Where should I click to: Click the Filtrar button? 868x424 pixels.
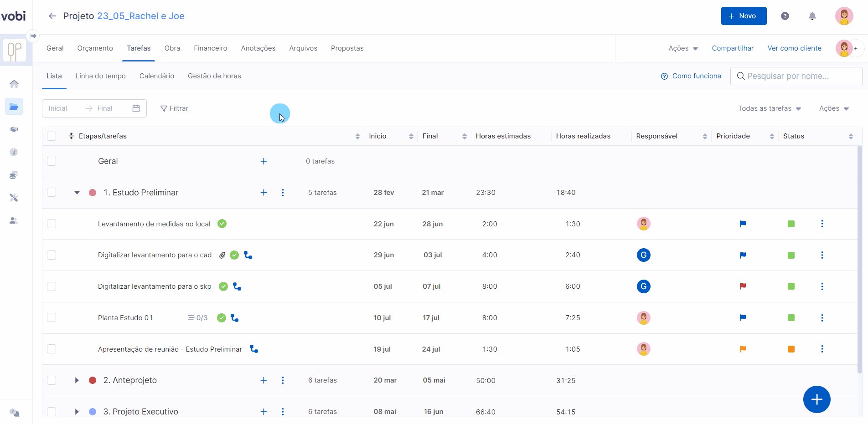174,108
